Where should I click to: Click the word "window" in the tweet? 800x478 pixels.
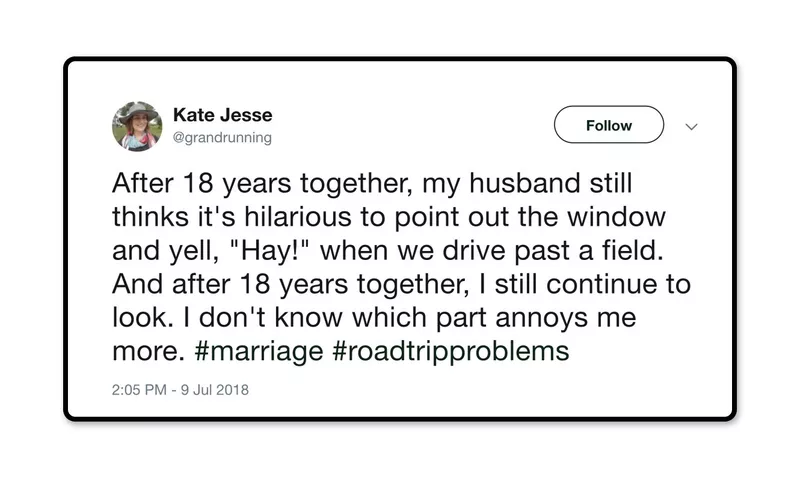[x=616, y=217]
